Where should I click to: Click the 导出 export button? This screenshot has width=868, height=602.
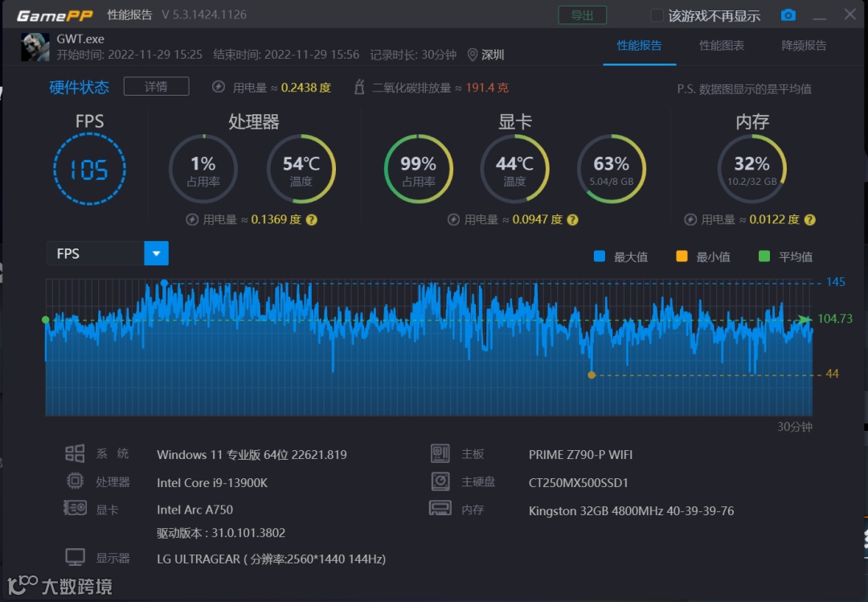(583, 15)
